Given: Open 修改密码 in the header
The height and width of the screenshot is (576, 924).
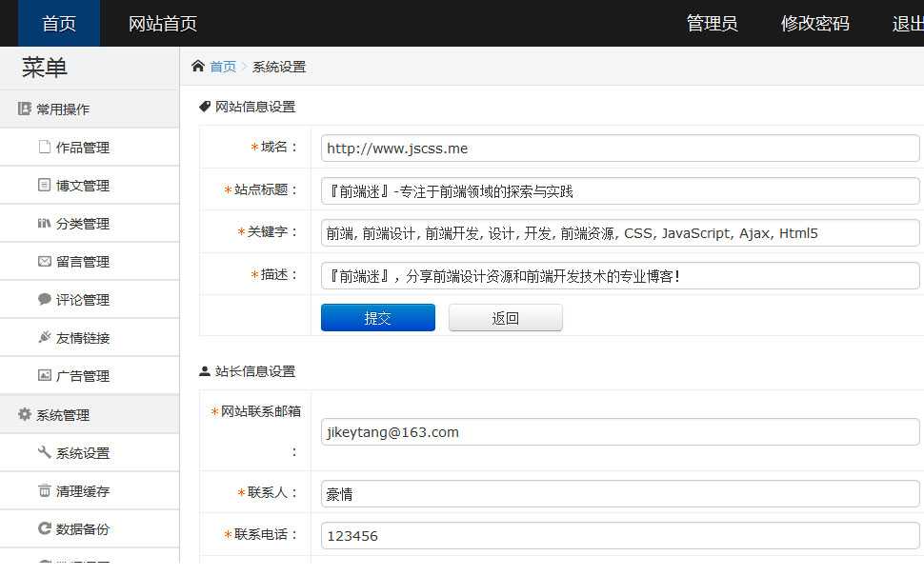Looking at the screenshot, I should click(x=815, y=24).
